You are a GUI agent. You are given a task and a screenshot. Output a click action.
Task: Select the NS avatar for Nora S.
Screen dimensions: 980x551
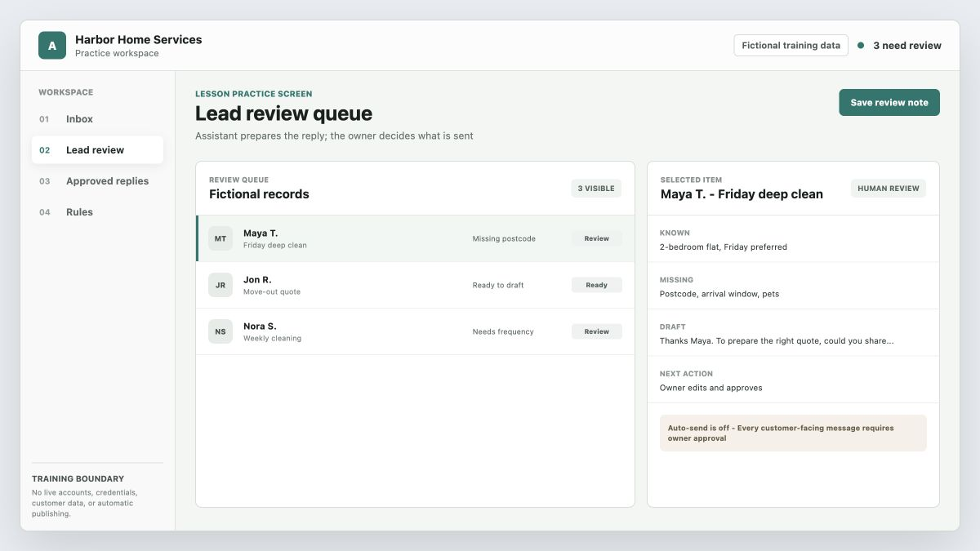[220, 331]
